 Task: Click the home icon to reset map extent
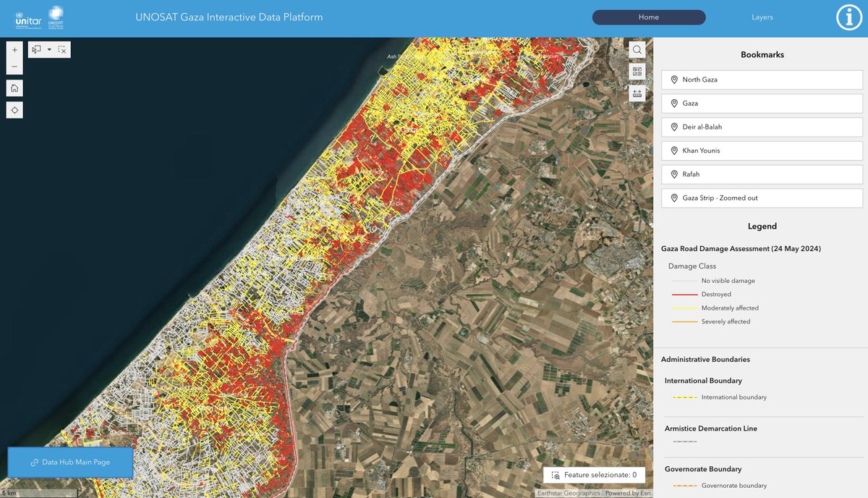click(x=14, y=88)
